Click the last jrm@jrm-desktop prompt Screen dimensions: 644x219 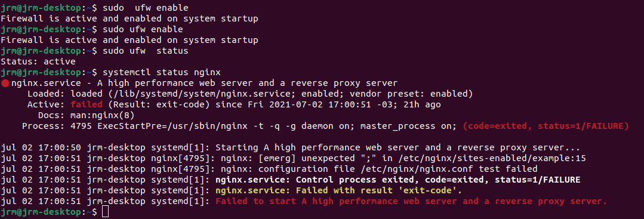point(49,212)
